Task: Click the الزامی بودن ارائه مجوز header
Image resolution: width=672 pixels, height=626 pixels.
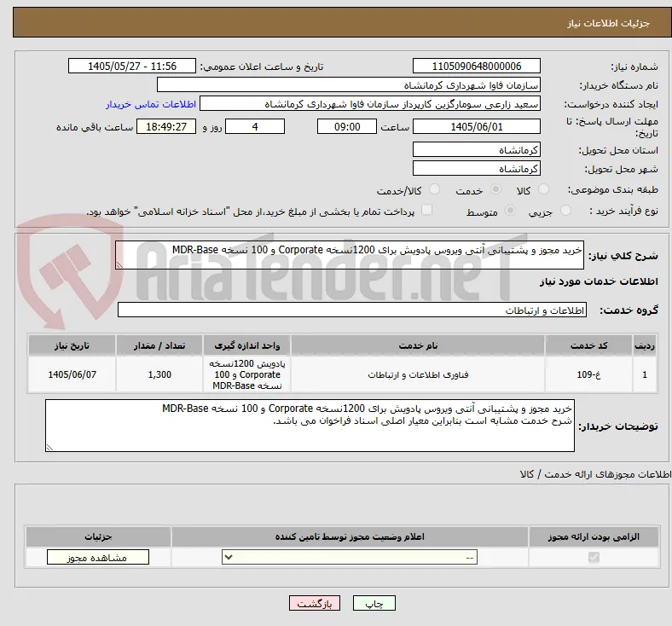Action: [x=594, y=536]
